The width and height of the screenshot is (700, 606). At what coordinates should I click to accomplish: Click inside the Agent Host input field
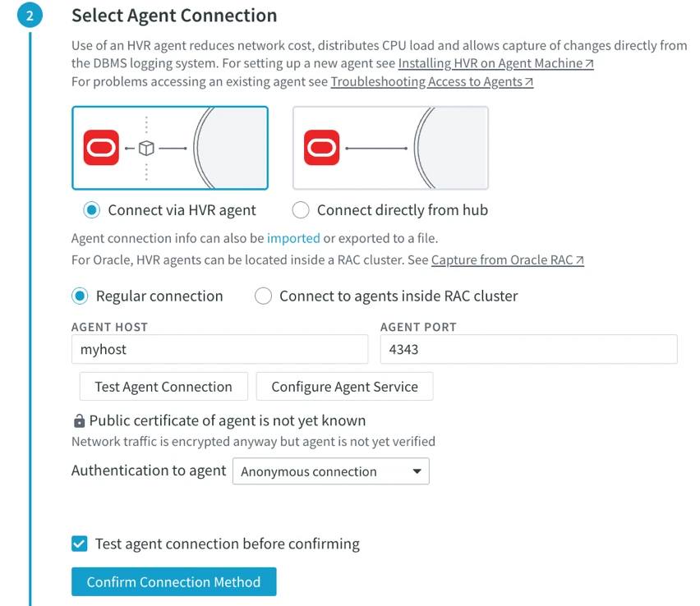tap(219, 349)
